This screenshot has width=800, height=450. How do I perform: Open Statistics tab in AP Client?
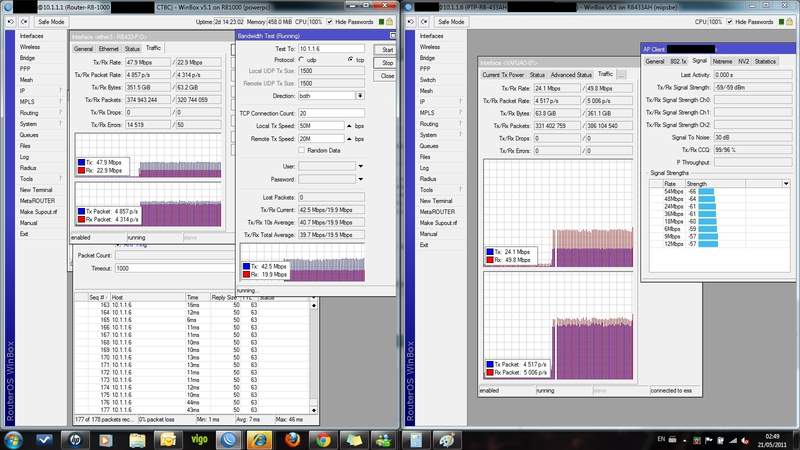pyautogui.click(x=765, y=61)
